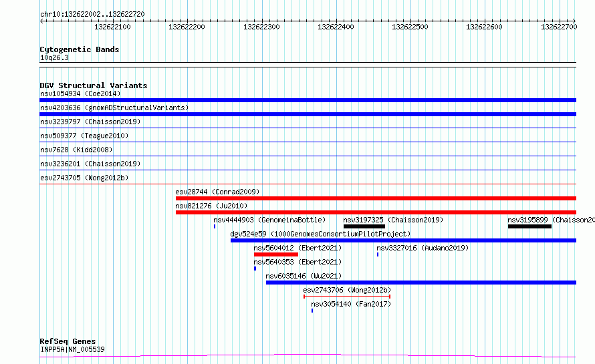This screenshot has height=364, width=595.
Task: Select the small blue nsv3327016 marker
Action: (378, 254)
